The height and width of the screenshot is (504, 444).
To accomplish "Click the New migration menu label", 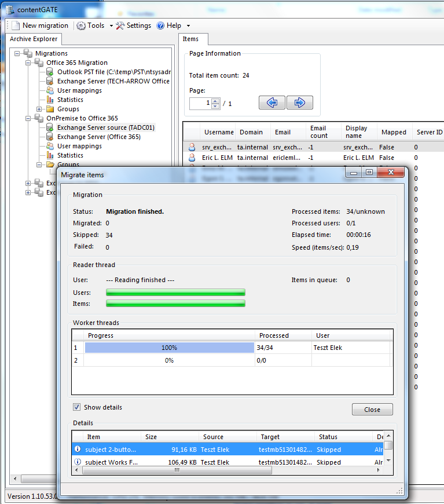I will point(45,25).
